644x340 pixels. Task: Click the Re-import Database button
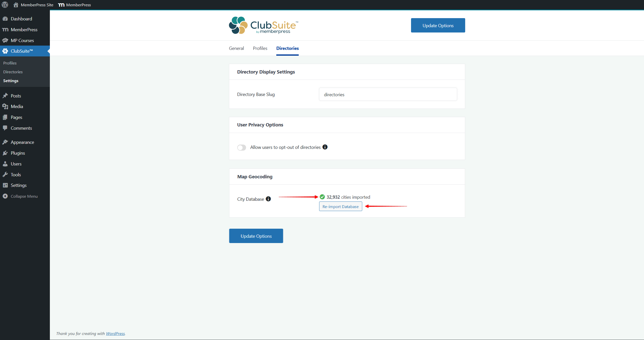[341, 207]
